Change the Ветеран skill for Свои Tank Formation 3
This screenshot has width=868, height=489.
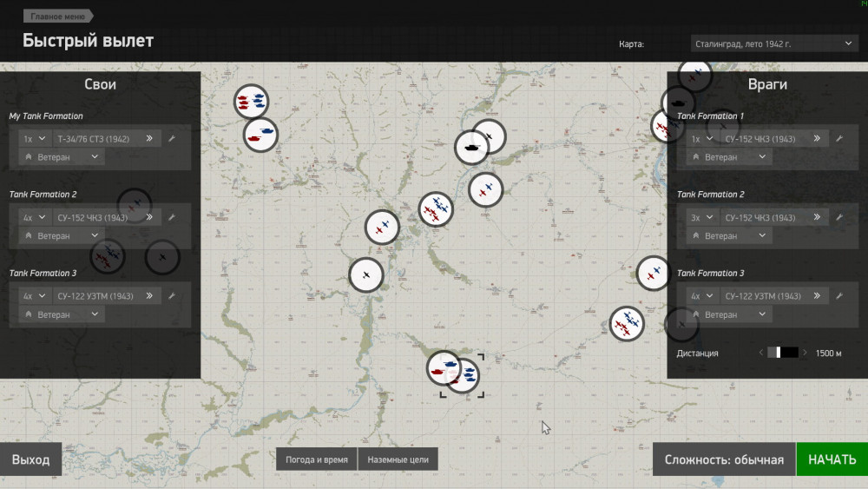[62, 314]
